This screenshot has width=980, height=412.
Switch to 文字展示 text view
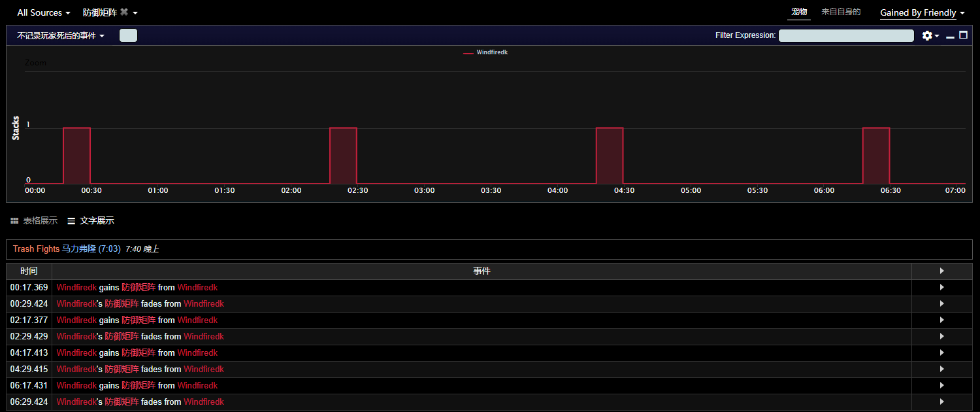tap(91, 221)
